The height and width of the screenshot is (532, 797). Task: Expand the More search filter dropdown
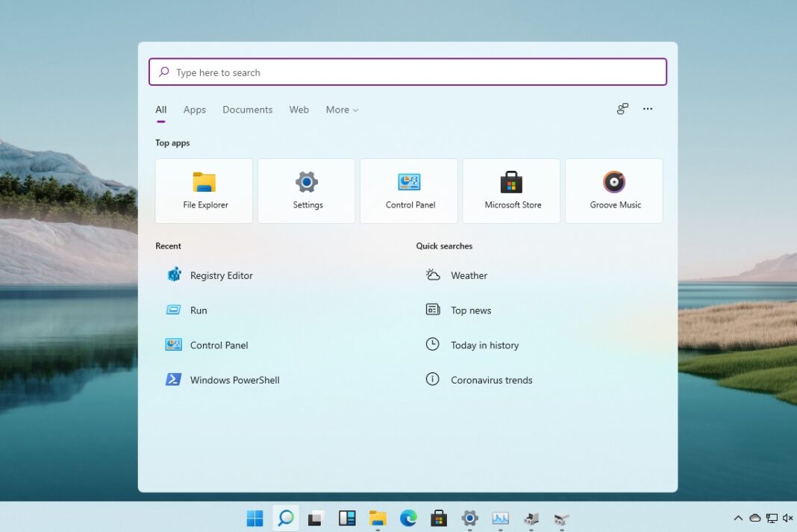pos(342,110)
